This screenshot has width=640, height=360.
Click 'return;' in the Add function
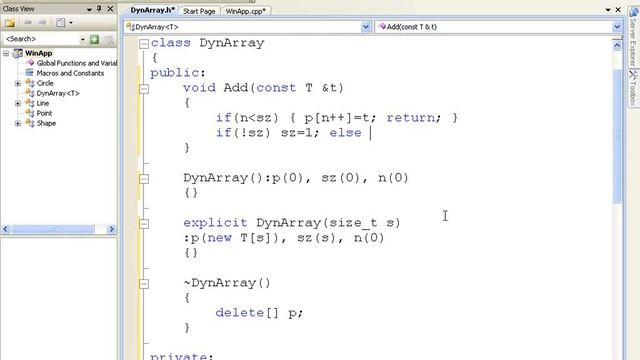[414, 118]
